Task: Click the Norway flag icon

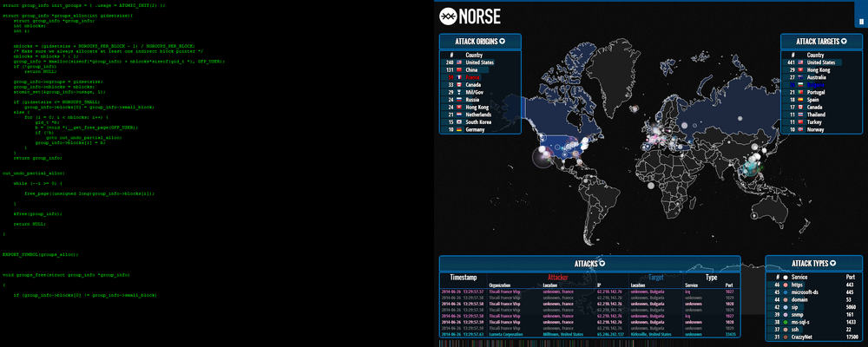Action: [800, 129]
